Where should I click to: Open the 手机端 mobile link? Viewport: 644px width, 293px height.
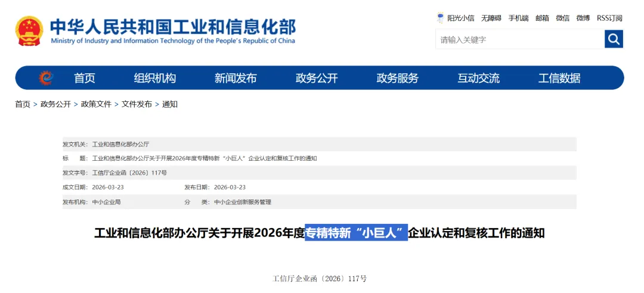[519, 18]
